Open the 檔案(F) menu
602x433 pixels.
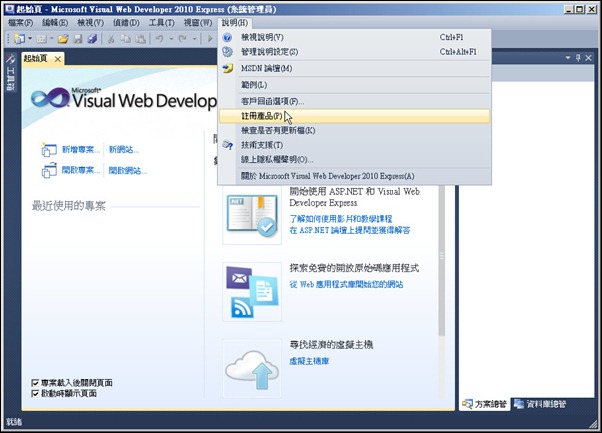[x=20, y=23]
